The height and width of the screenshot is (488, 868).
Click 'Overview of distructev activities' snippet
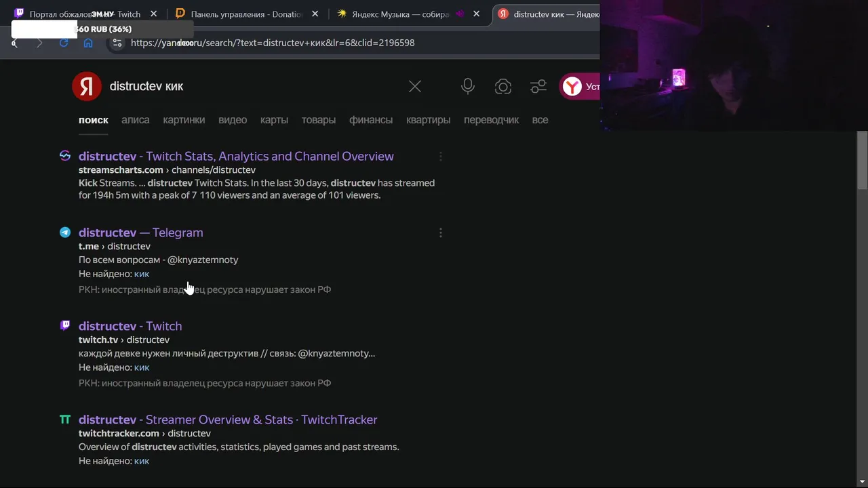tap(239, 447)
